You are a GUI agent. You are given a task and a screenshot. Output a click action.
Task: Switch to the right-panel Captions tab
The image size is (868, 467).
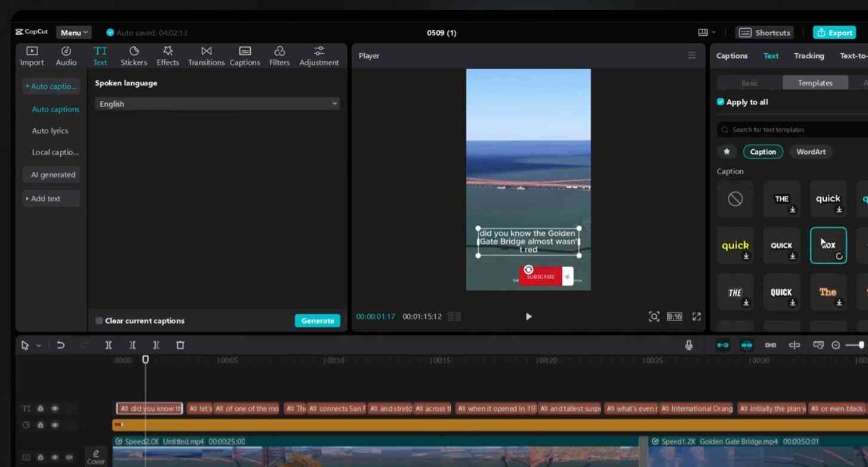click(732, 55)
